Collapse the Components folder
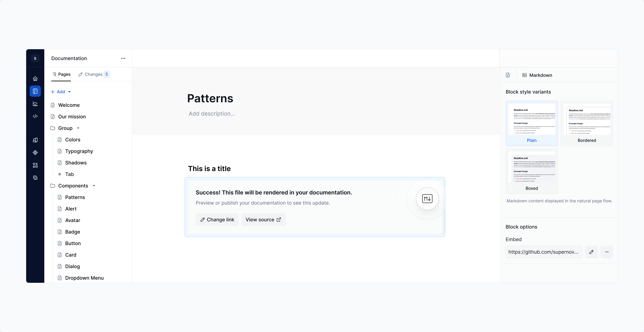644x332 pixels. click(94, 186)
